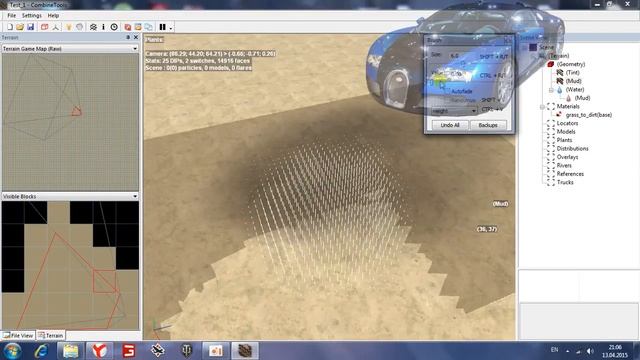
Task: Toggle the Autofade checkbox
Action: pyautogui.click(x=448, y=91)
